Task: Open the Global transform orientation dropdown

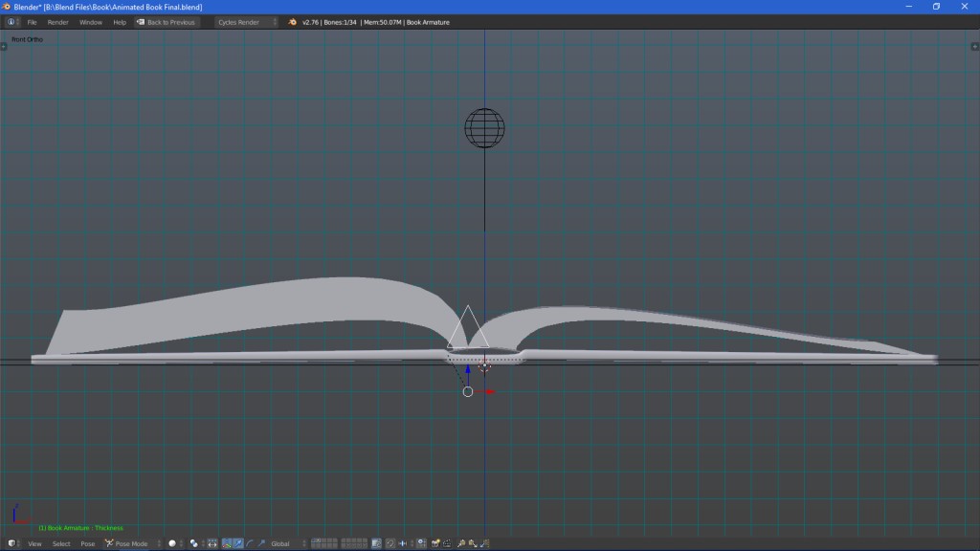Action: click(279, 543)
